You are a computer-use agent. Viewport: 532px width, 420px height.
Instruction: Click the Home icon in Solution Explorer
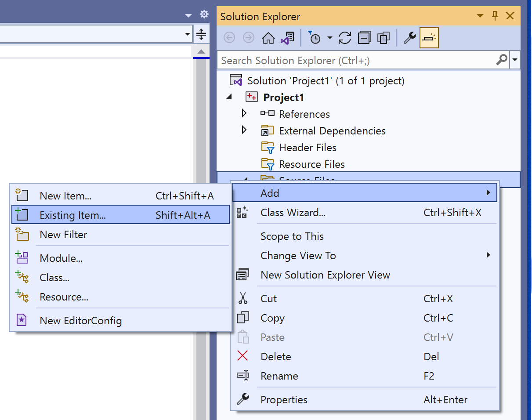click(268, 38)
